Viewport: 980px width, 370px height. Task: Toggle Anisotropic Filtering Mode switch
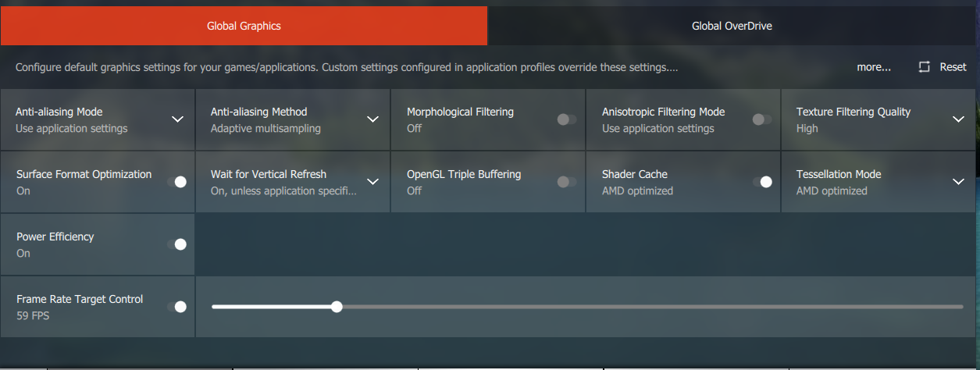pyautogui.click(x=762, y=119)
